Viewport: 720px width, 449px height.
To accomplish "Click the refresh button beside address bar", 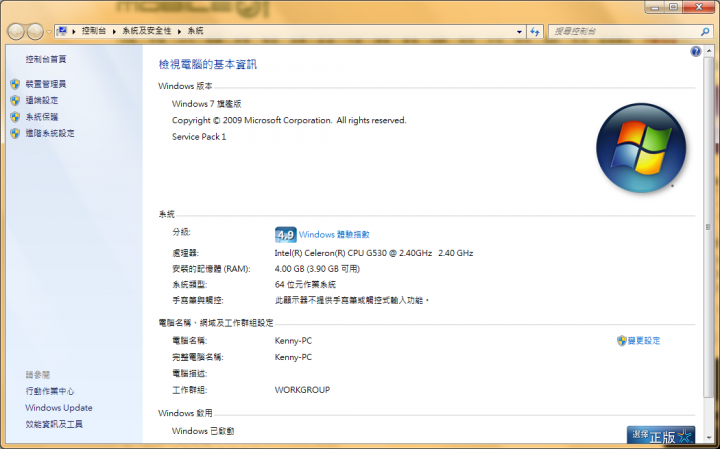I will point(535,32).
